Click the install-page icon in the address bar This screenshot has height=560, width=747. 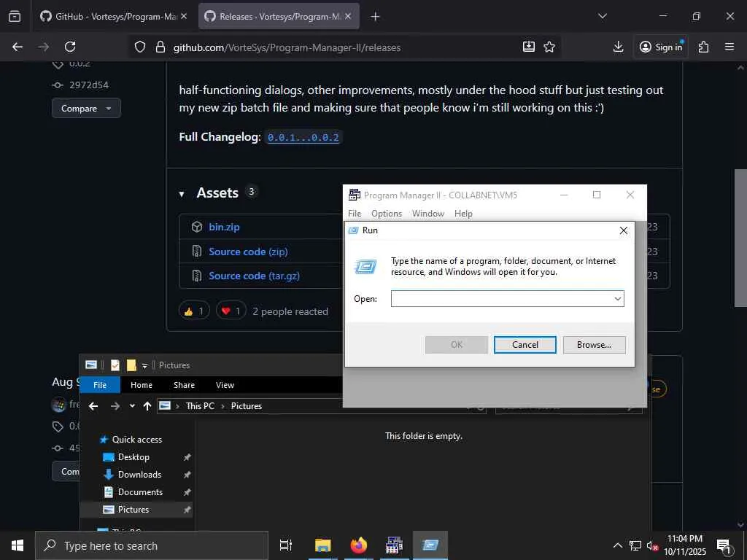click(529, 47)
